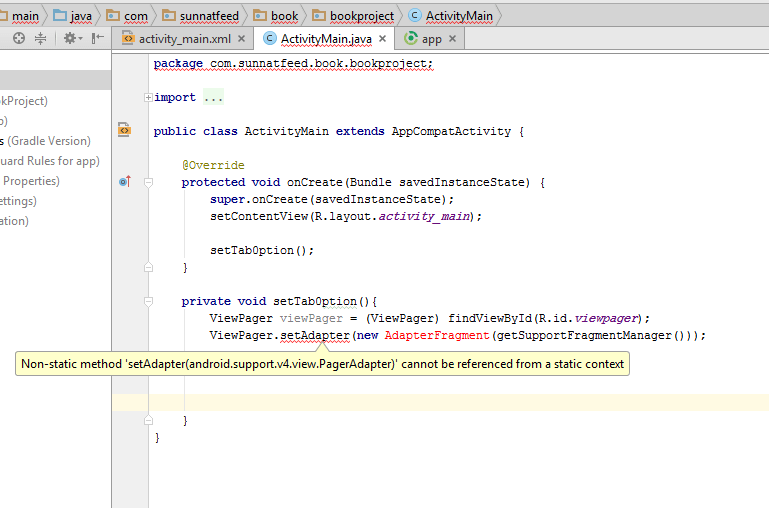Click the com breadcrumb package
This screenshot has width=769, height=508.
click(127, 16)
